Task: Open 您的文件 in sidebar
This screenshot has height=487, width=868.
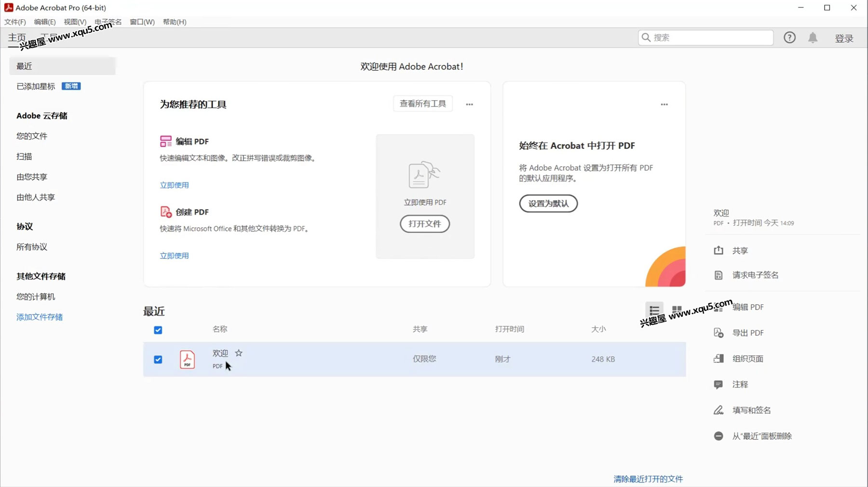Action: pos(32,136)
